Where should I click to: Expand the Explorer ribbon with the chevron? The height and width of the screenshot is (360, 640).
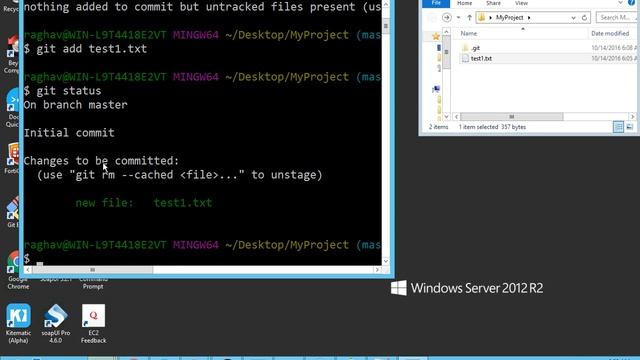620,3
